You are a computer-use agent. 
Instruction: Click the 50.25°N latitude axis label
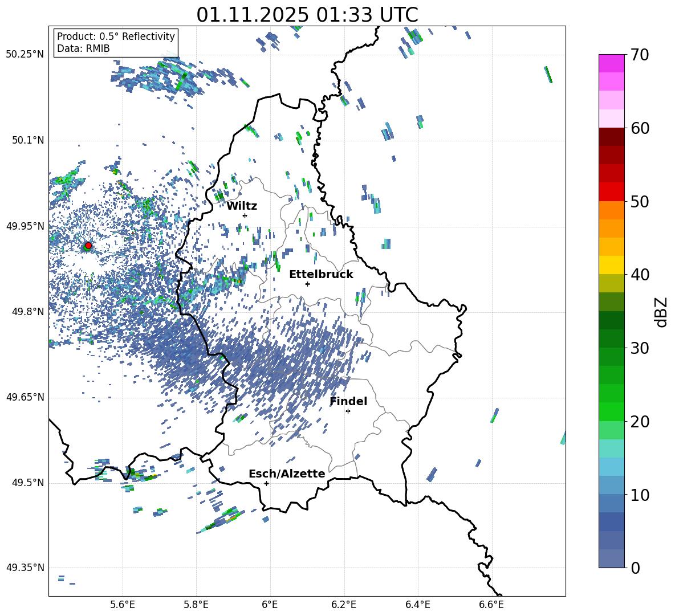tap(25, 55)
